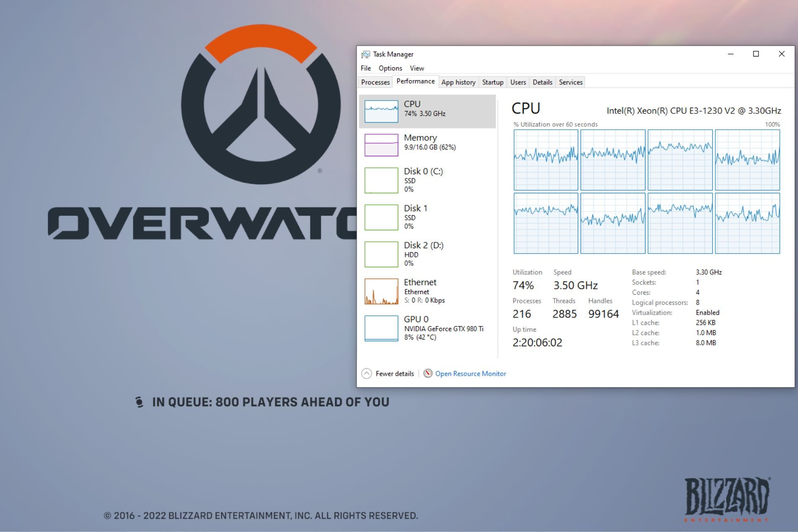The image size is (798, 532).
Task: Click the threads count 2885
Action: tap(564, 314)
